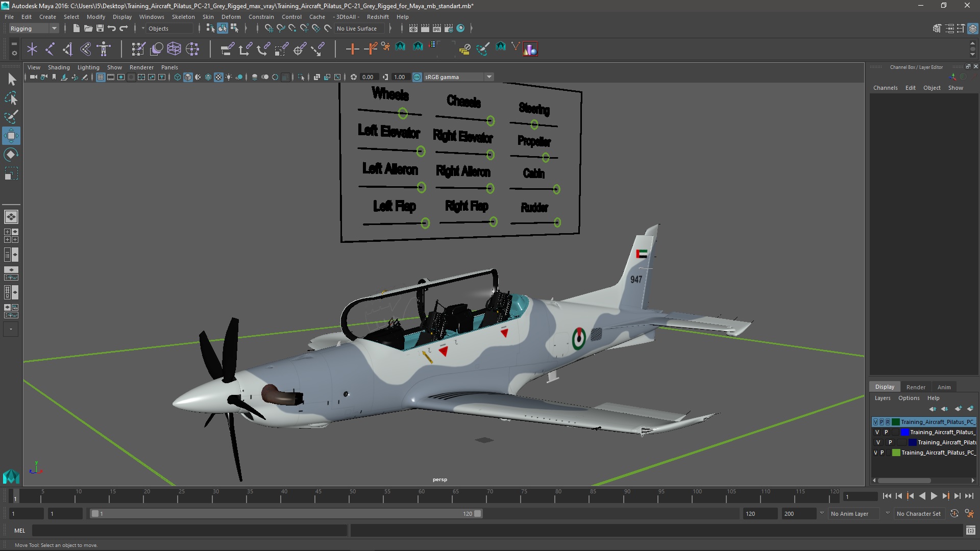Viewport: 980px width, 551px height.
Task: Open the Channels menu in Channel Box
Action: [885, 88]
